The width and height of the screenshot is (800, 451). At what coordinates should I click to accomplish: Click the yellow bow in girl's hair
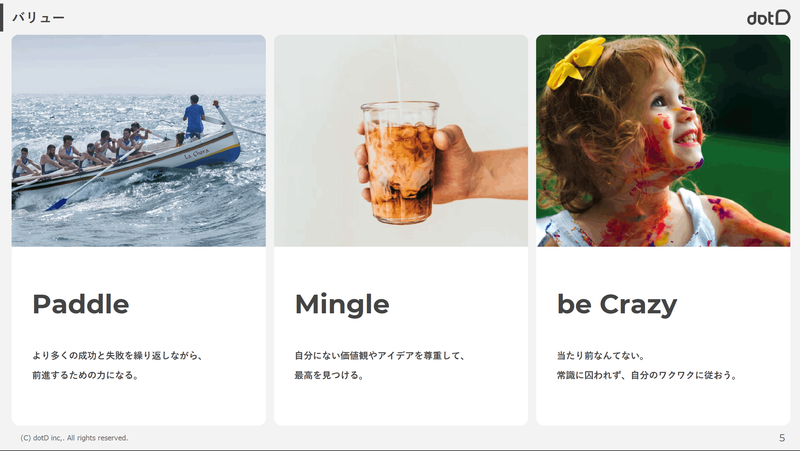pyautogui.click(x=575, y=63)
